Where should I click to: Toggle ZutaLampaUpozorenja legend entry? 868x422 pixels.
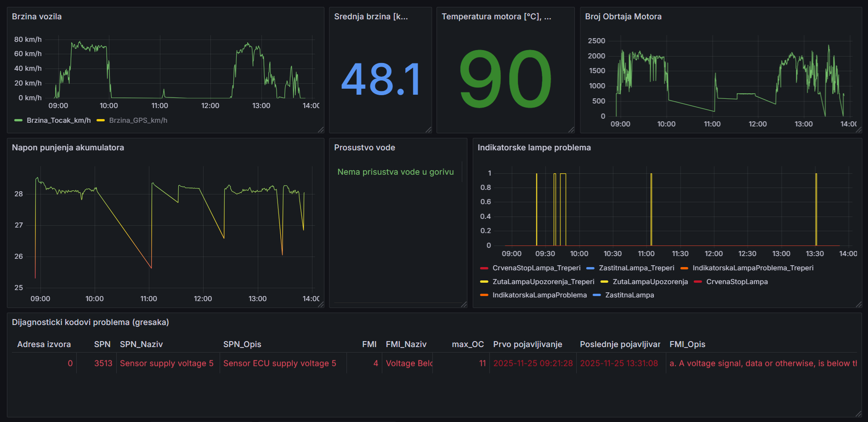[650, 282]
